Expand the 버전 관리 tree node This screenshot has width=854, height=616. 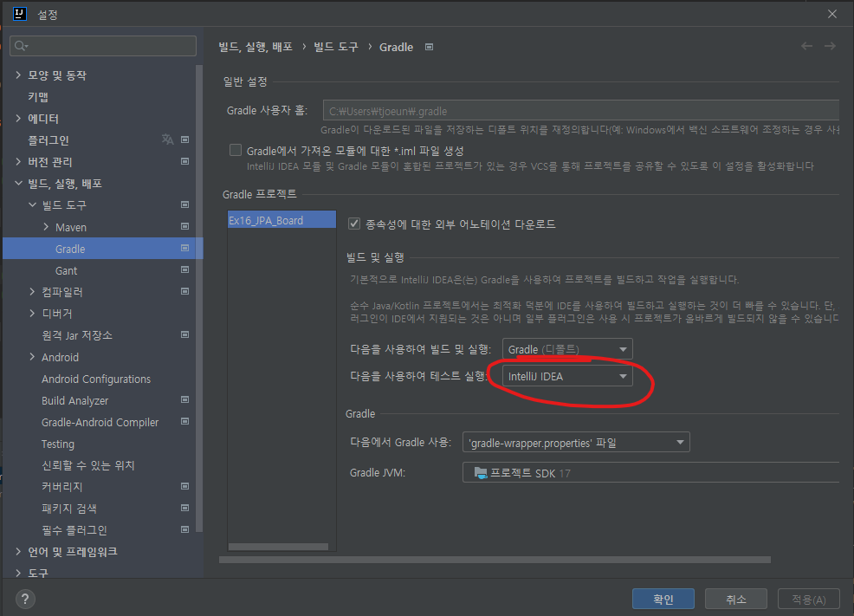(x=18, y=161)
